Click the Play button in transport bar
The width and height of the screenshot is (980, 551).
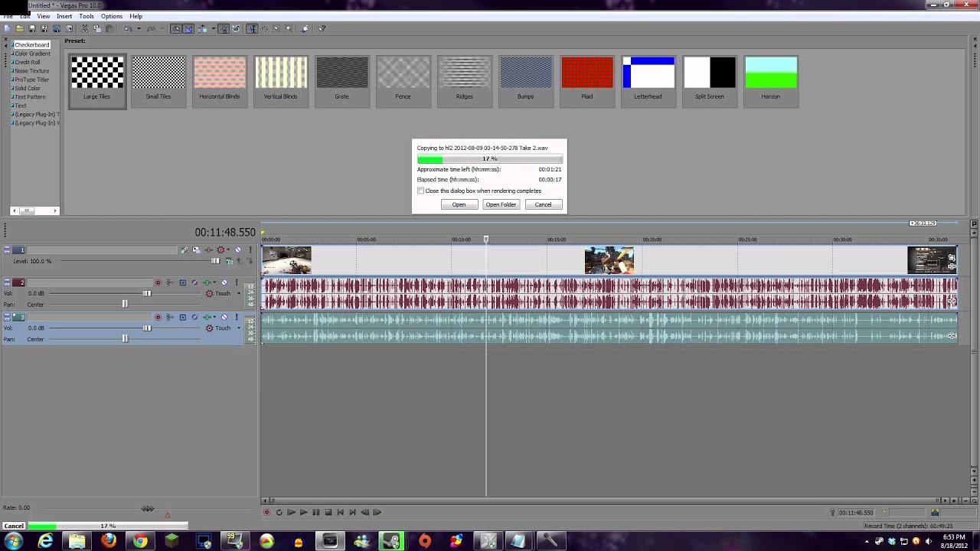click(x=303, y=513)
